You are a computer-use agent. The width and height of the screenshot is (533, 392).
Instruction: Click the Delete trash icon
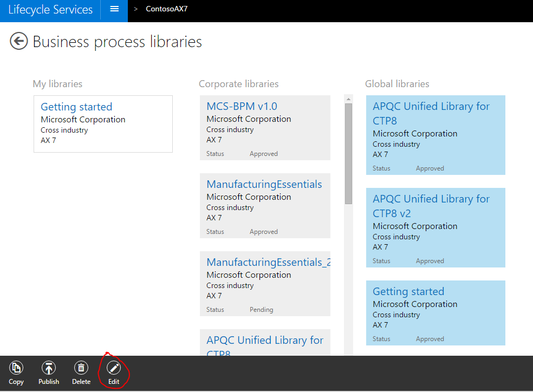click(x=81, y=368)
